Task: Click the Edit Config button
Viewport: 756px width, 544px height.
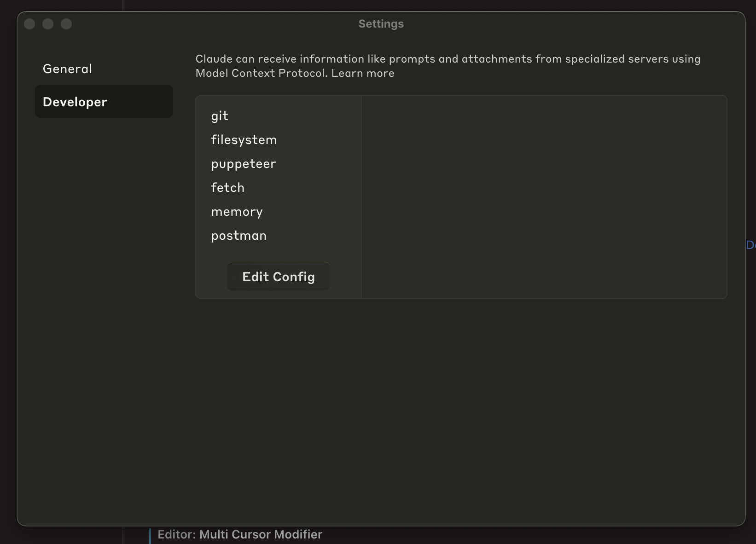Action: coord(279,277)
